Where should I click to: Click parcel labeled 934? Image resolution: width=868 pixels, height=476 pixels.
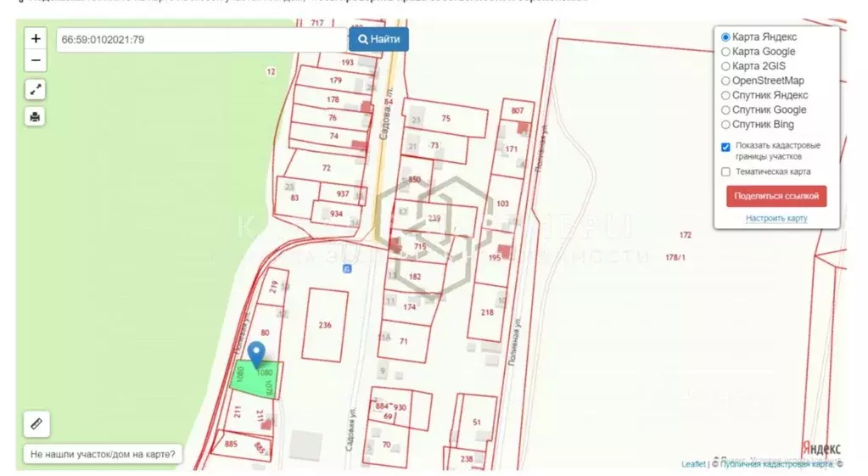coord(337,214)
